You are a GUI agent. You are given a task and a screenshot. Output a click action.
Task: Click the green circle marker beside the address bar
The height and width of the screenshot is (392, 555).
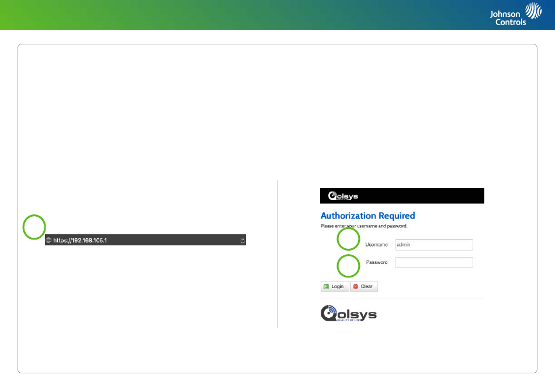[34, 227]
